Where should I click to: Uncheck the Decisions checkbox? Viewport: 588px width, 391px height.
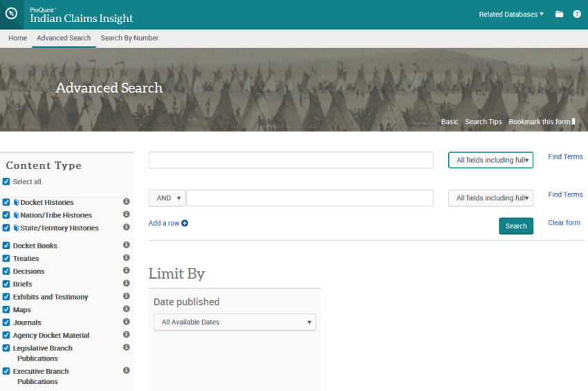tap(6, 271)
